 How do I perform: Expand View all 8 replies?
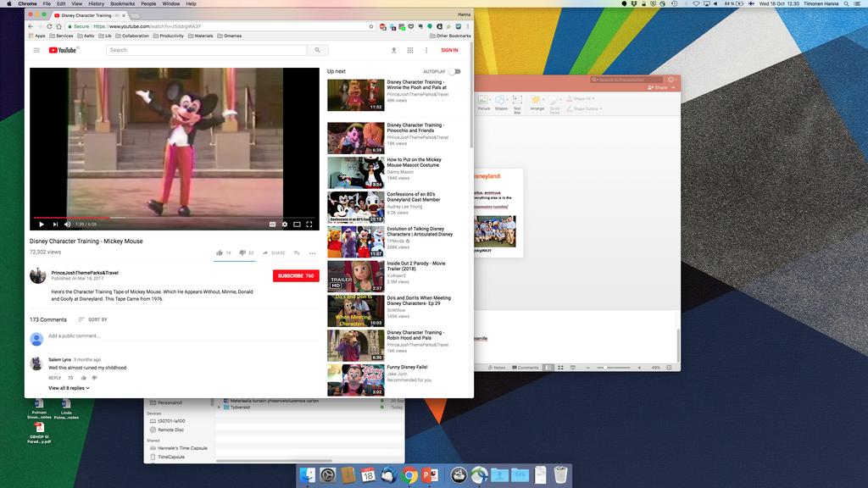click(x=70, y=388)
